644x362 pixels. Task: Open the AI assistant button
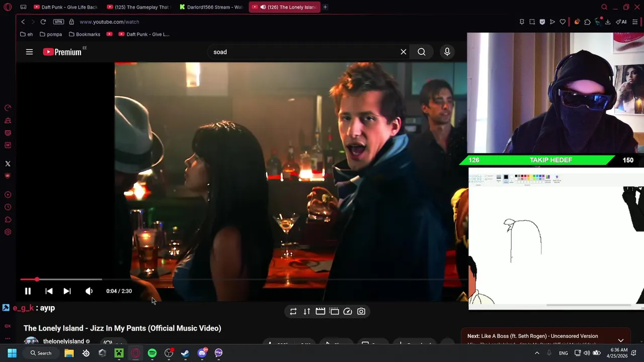621,22
